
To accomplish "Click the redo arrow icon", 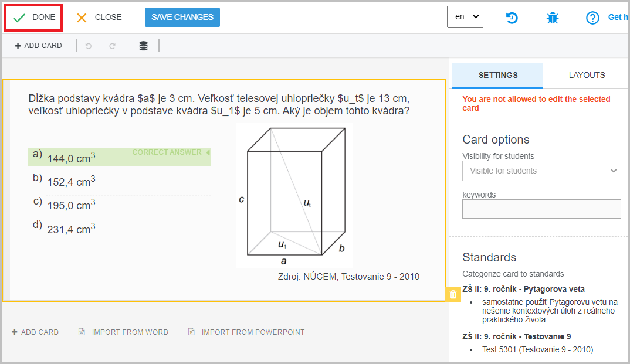I will (x=112, y=46).
